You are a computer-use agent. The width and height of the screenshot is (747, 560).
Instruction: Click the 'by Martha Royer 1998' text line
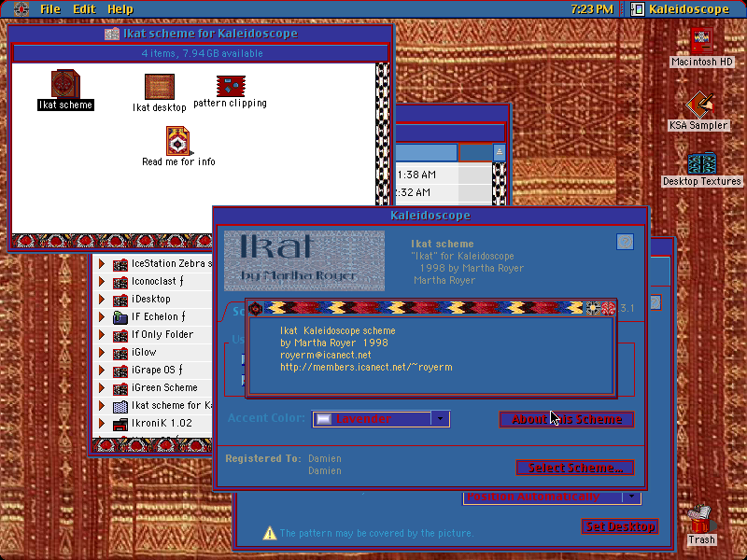coord(334,343)
